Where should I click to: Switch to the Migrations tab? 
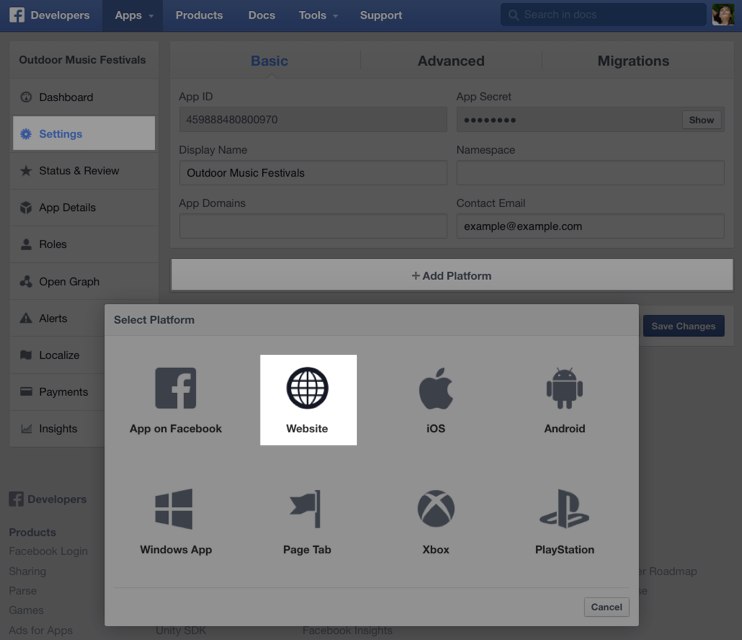click(633, 61)
